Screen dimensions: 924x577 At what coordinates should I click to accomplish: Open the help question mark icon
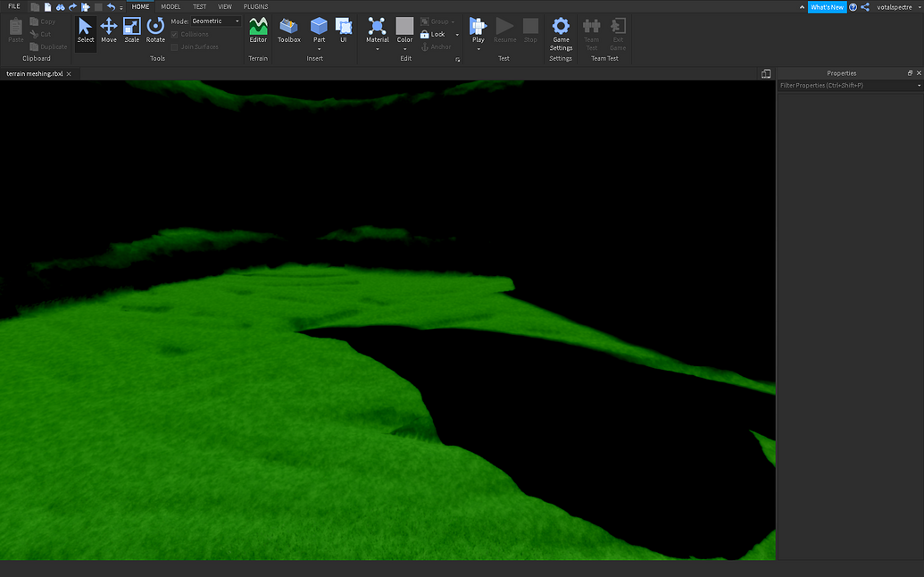coord(853,7)
